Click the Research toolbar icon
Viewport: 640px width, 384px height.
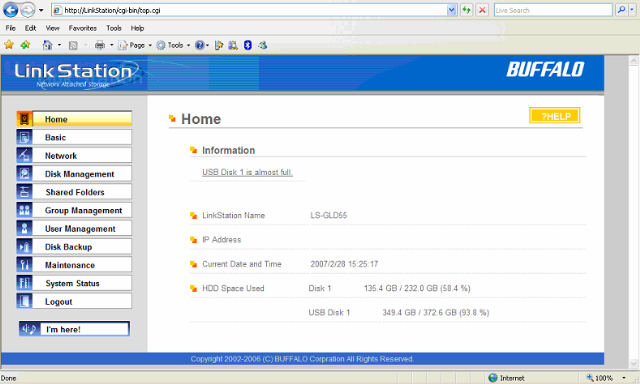pos(233,45)
